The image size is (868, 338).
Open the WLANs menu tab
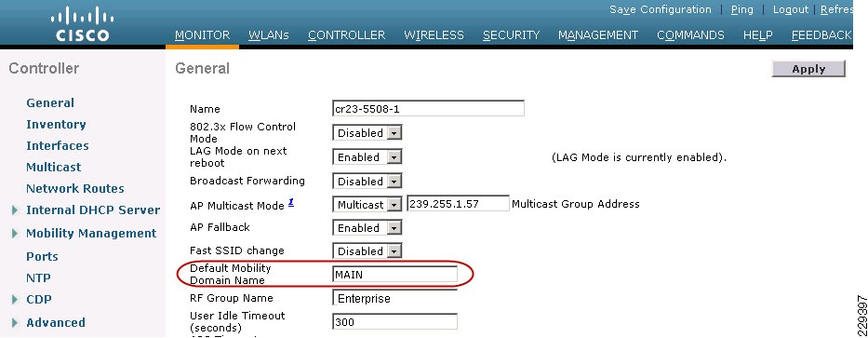(x=269, y=34)
